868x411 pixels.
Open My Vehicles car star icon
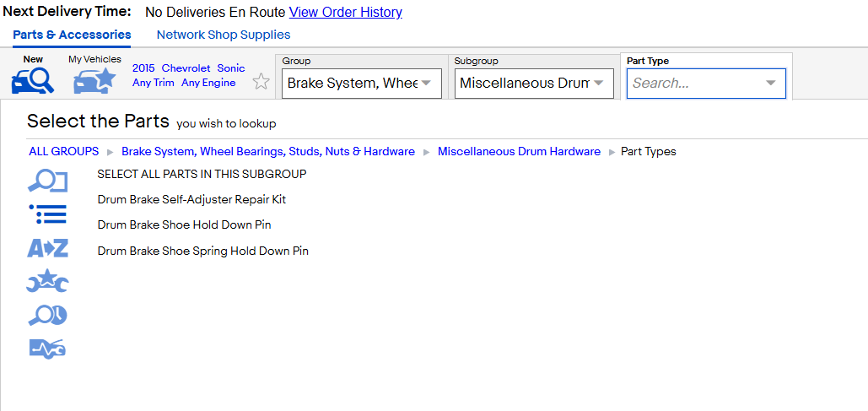(x=94, y=81)
